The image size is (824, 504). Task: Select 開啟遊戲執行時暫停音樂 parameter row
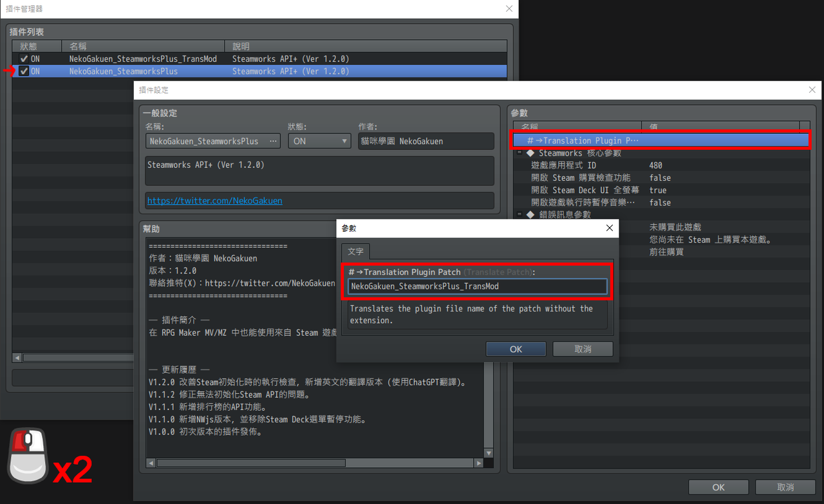point(661,202)
